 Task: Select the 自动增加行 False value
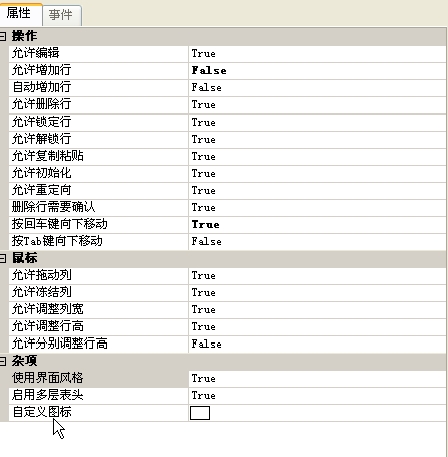tap(206, 88)
